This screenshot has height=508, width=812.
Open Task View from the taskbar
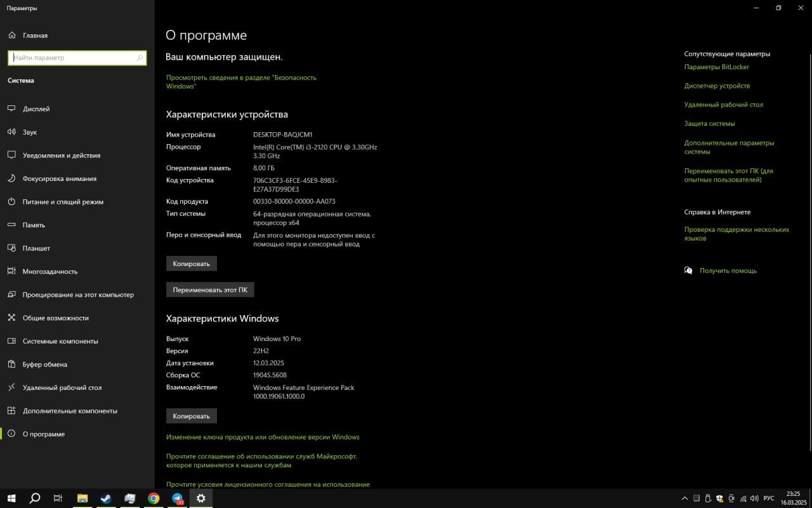pos(58,498)
